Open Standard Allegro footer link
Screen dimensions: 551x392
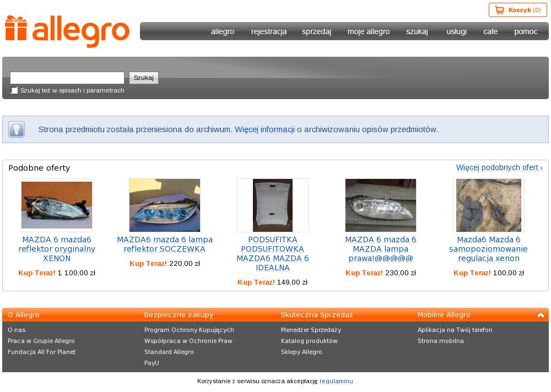169,352
